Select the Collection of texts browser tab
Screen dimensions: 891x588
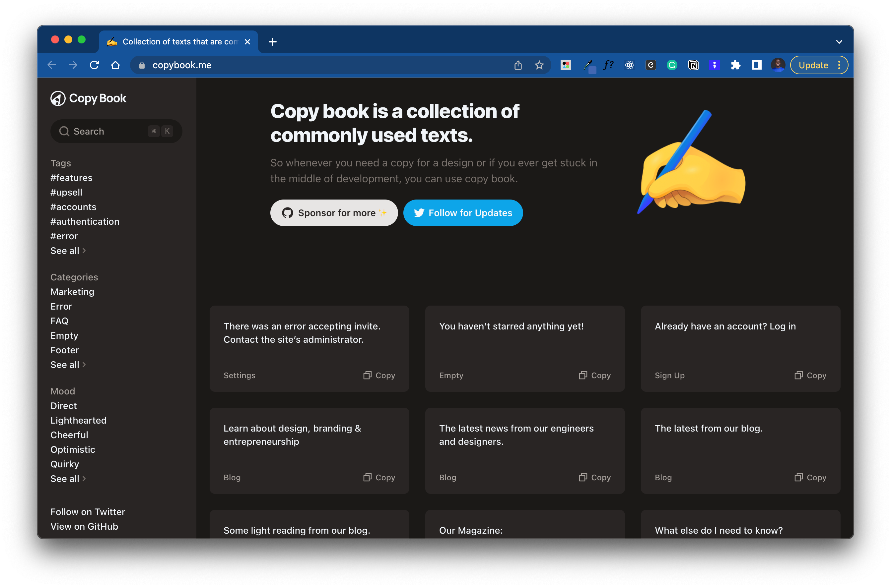(178, 42)
